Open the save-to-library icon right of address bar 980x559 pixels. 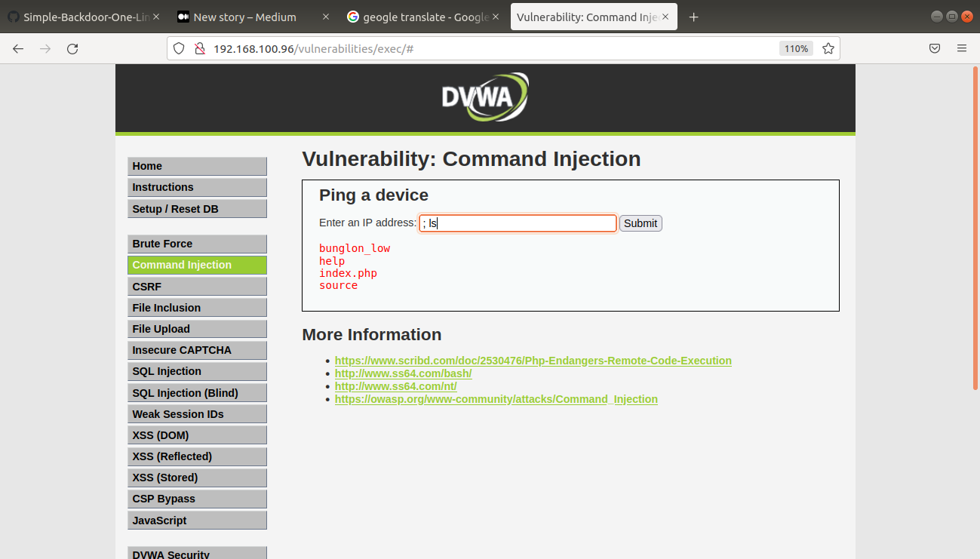click(935, 48)
